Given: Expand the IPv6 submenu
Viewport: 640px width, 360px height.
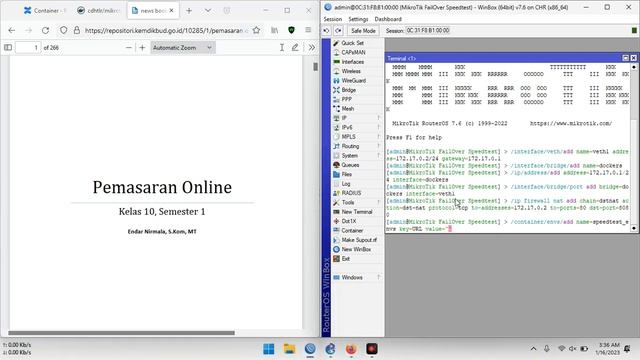Looking at the screenshot, I should [x=357, y=127].
